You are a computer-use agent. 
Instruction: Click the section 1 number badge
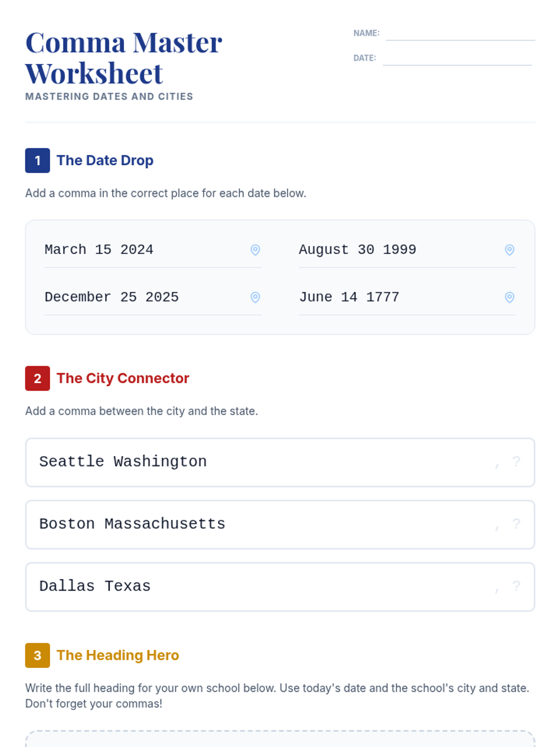point(37,161)
